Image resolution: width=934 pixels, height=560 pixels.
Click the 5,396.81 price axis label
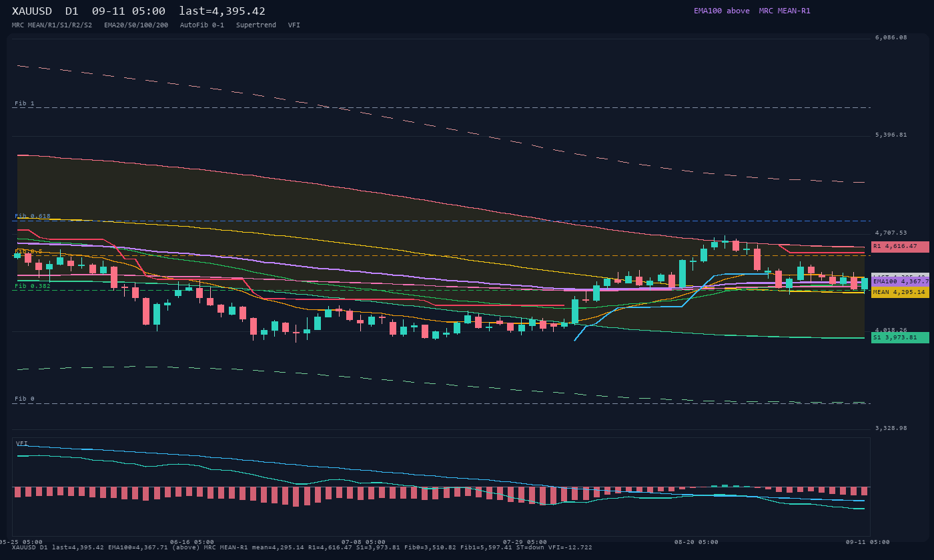pos(891,135)
